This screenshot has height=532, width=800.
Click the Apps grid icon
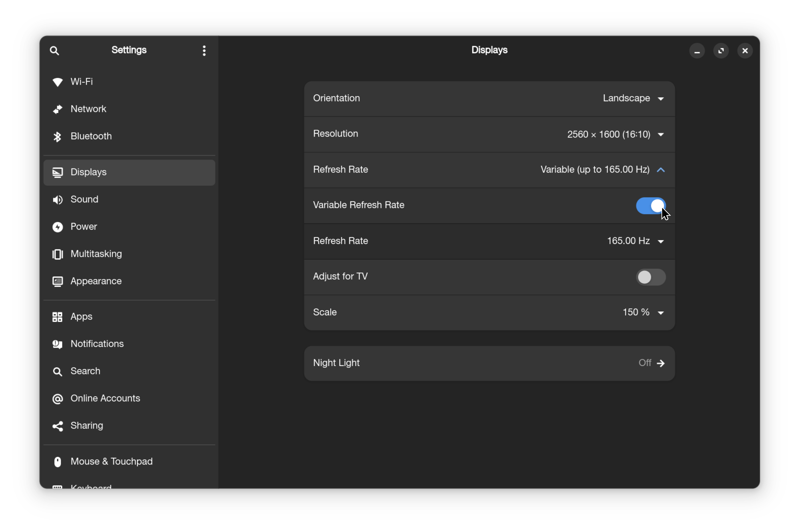click(57, 317)
